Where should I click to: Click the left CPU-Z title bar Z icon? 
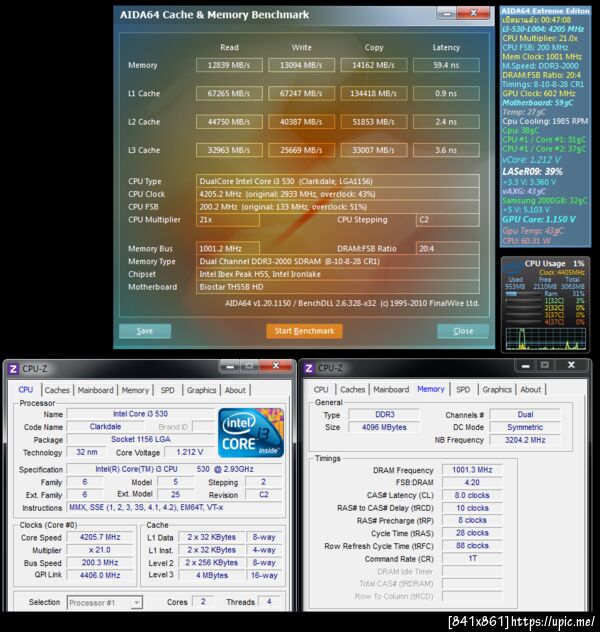coord(13,368)
